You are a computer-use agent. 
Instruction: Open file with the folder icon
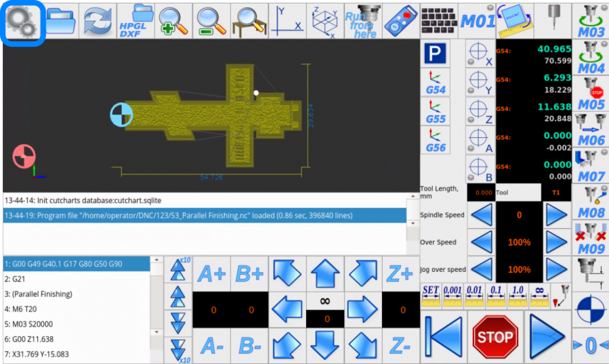click(60, 21)
